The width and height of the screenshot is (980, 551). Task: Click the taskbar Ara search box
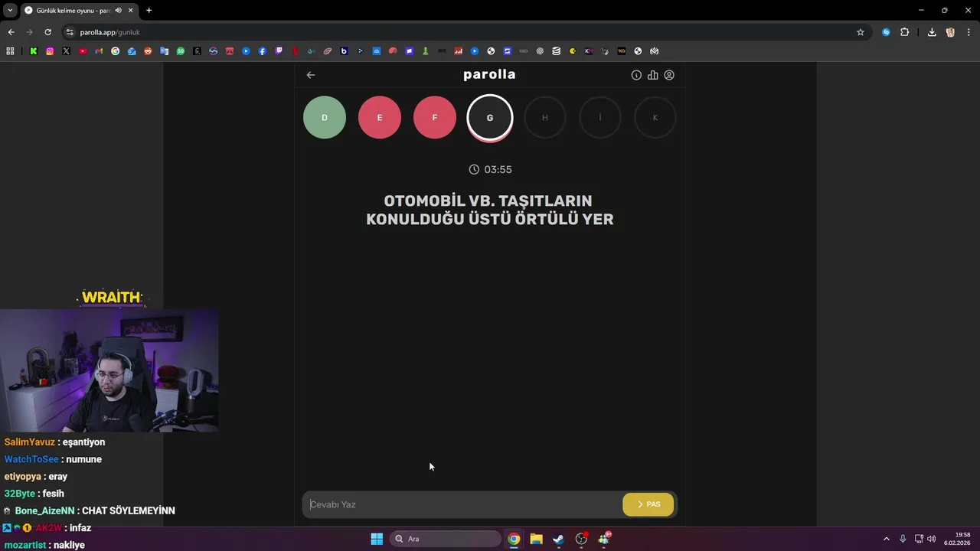coord(446,539)
